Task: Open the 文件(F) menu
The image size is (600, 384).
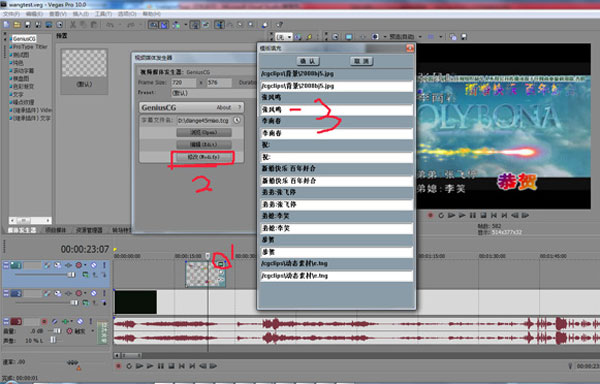Action: click(x=11, y=14)
